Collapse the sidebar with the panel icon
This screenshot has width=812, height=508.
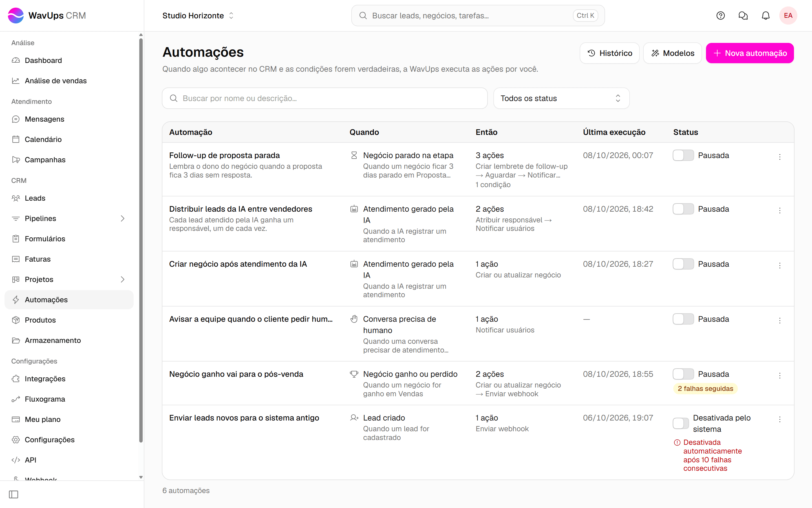point(14,494)
